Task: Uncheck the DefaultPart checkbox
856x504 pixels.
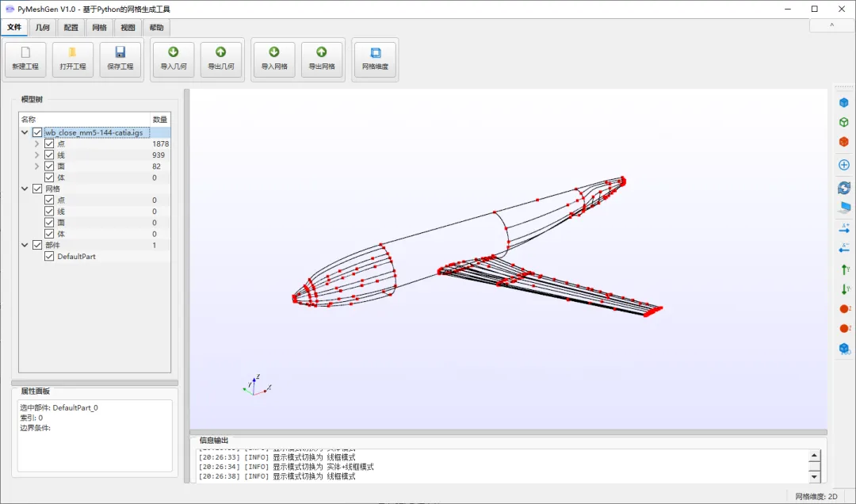Action: point(49,256)
